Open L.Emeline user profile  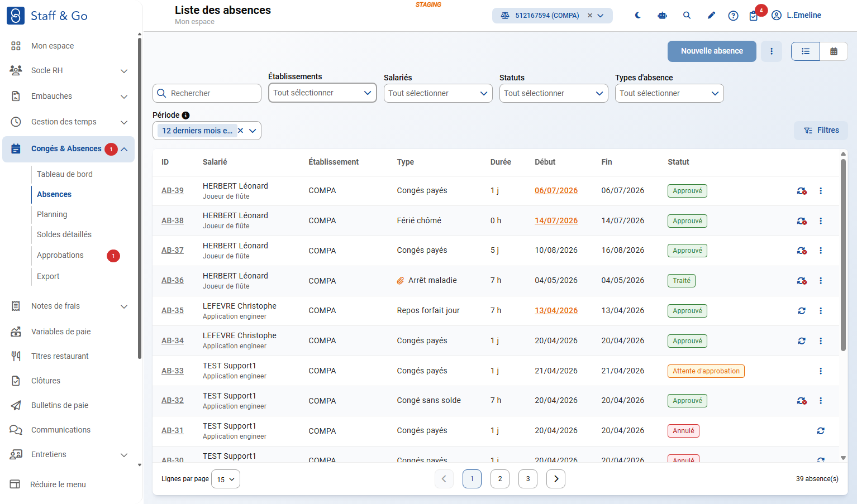[796, 16]
